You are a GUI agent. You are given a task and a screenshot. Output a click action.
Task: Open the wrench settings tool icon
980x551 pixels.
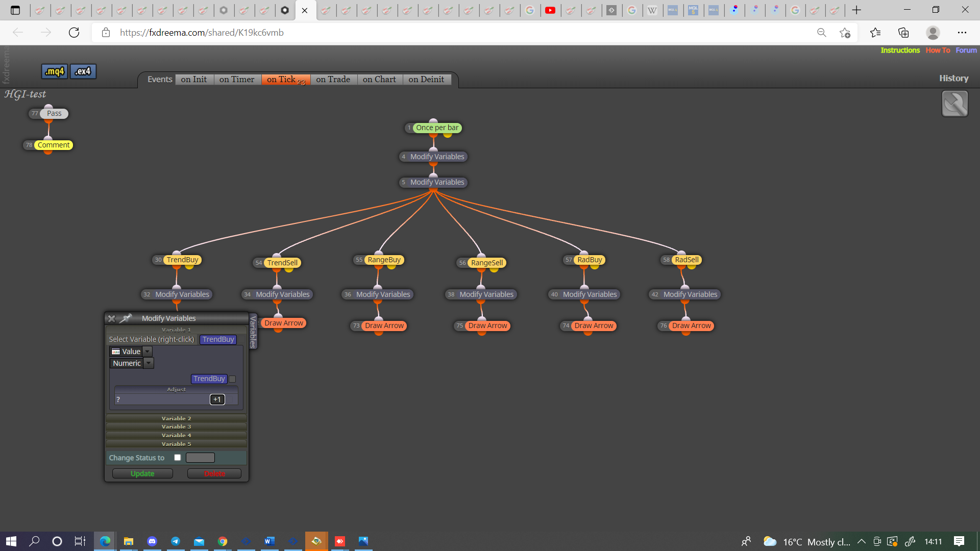[954, 104]
